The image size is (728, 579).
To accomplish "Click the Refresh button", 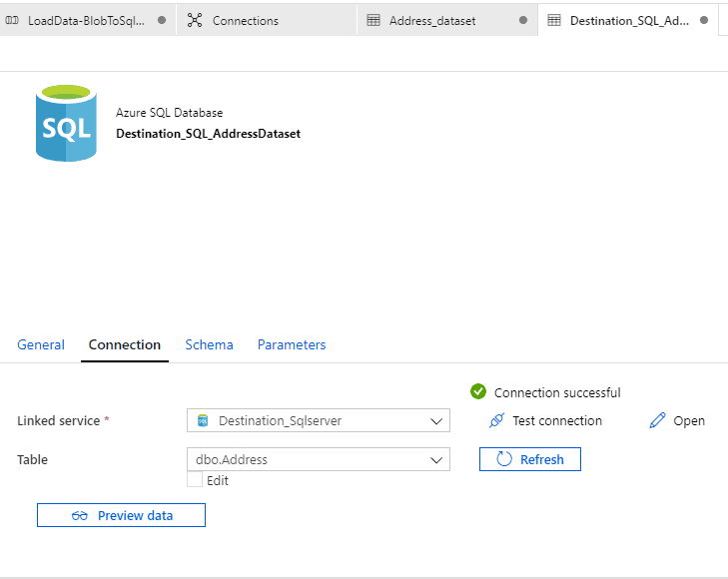I will [x=529, y=459].
